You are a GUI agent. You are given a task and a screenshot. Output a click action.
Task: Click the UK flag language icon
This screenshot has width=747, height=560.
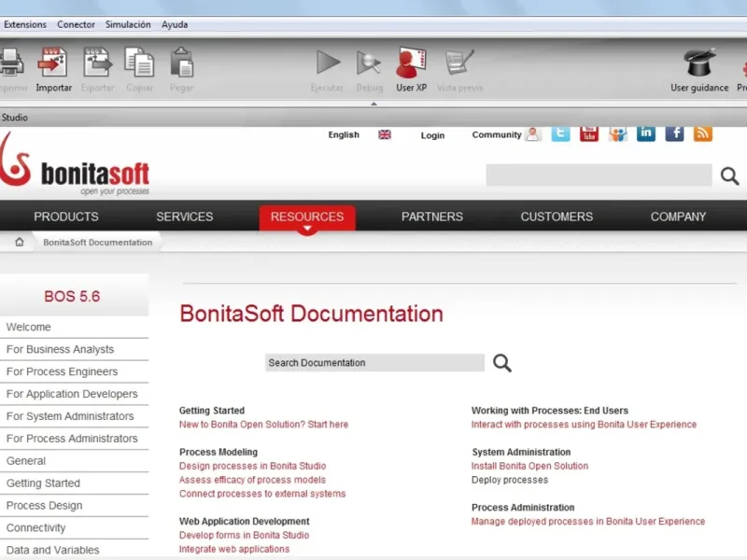[x=385, y=134]
